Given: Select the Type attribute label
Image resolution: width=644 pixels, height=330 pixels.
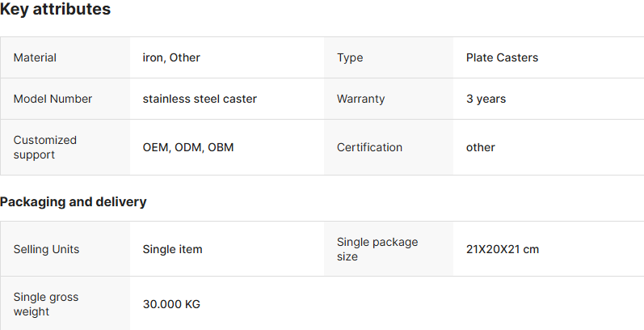Looking at the screenshot, I should [x=350, y=57].
